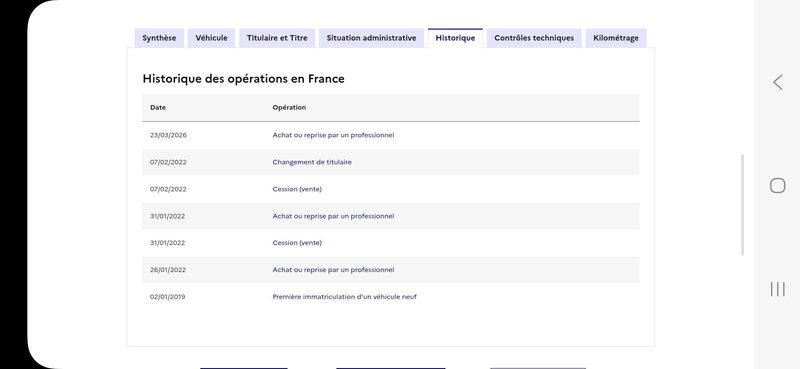800x369 pixels.
Task: Click Achat ou reprise dated 23/03/2026
Action: point(333,135)
